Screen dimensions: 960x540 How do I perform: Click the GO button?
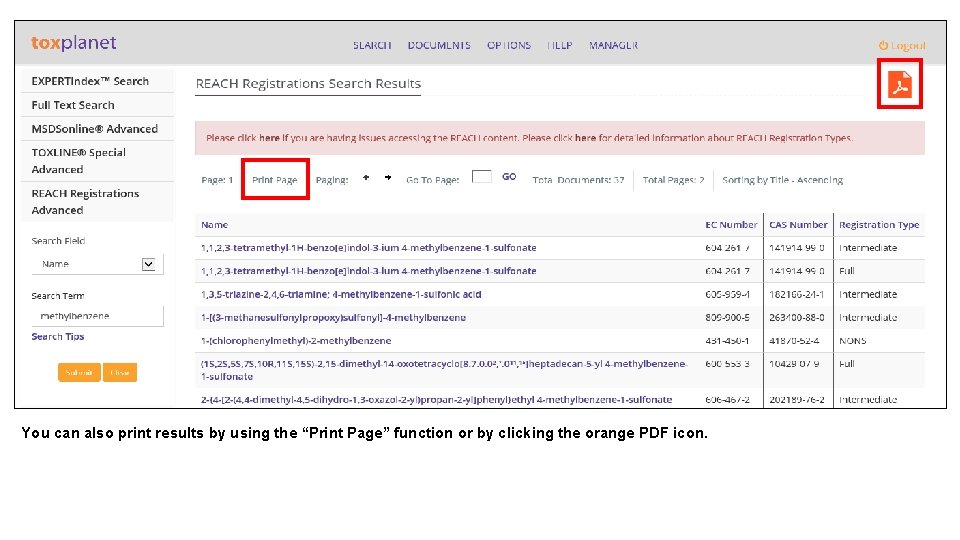pyautogui.click(x=509, y=176)
